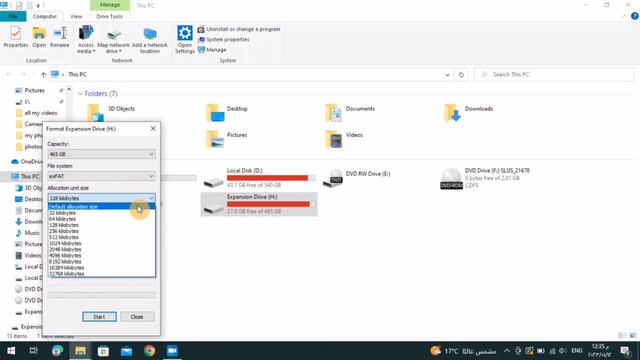Choose 256 kilobytes in the list
640x360 pixels.
click(x=101, y=231)
